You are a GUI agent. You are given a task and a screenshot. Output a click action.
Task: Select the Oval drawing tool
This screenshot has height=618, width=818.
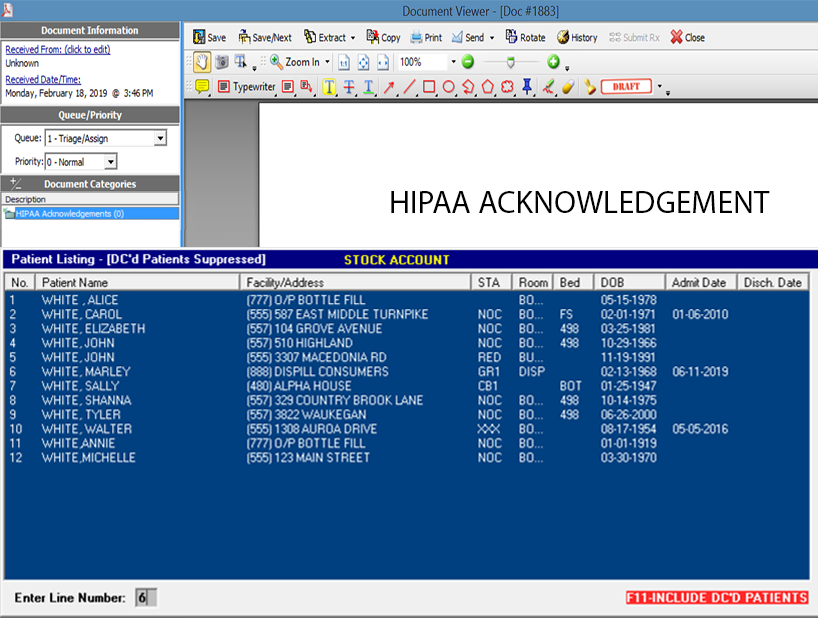point(449,87)
